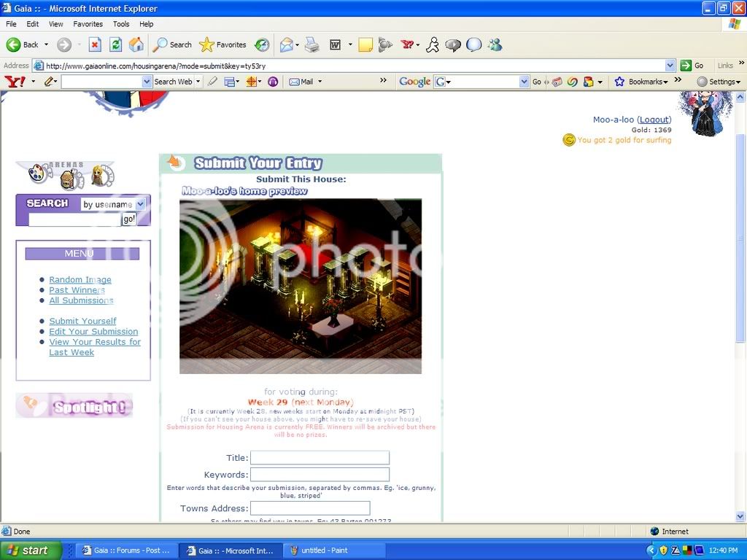Click the Word editing icon in the toolbar
The width and height of the screenshot is (747, 560).
point(336,44)
